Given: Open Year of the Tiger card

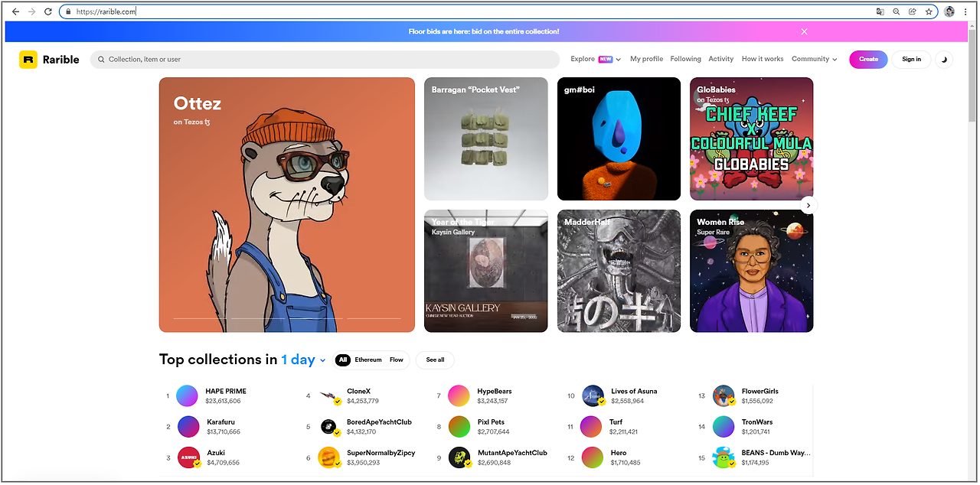Looking at the screenshot, I should 486,271.
